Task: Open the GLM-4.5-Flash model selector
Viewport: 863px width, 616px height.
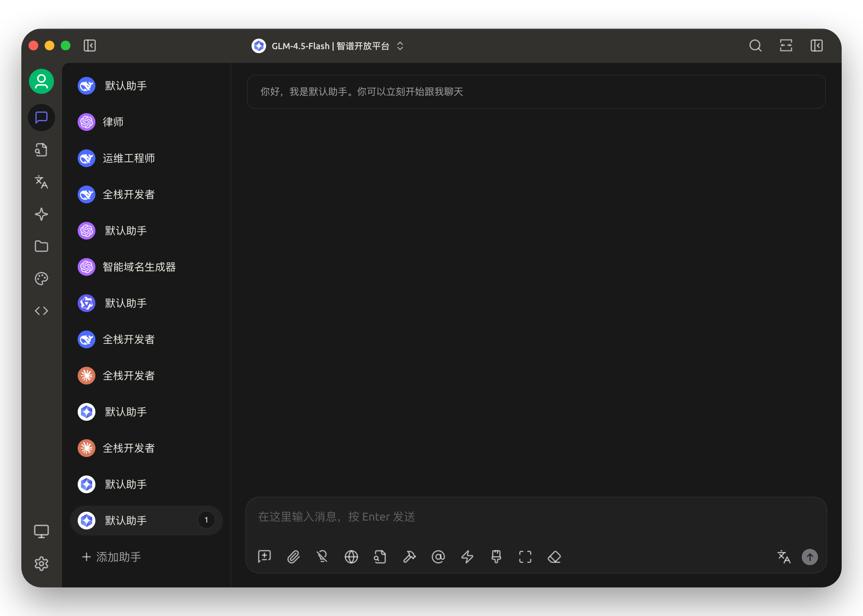Action: (x=328, y=45)
